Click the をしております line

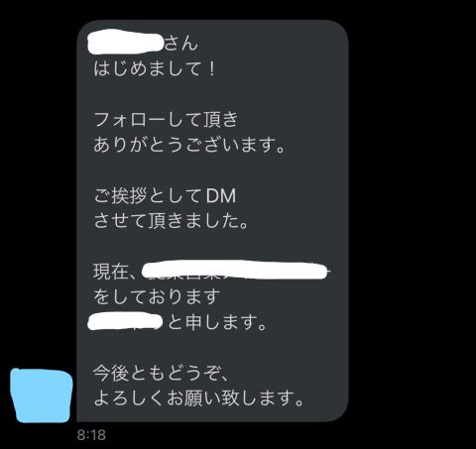157,296
